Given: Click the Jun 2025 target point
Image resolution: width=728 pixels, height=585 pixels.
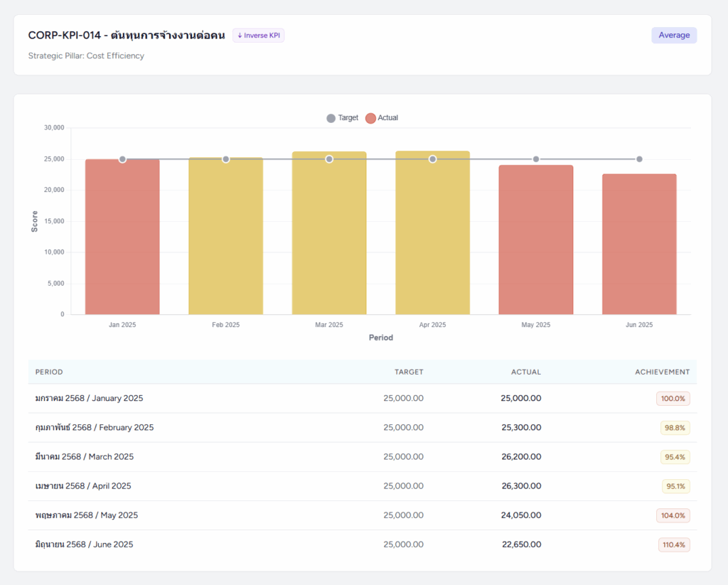Looking at the screenshot, I should pos(639,159).
